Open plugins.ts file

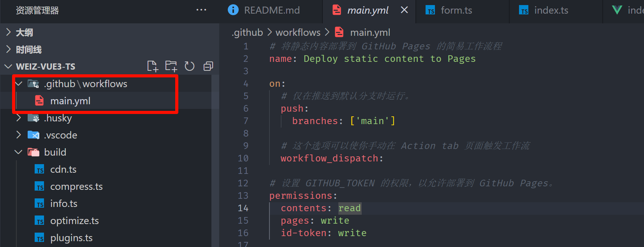coord(71,238)
